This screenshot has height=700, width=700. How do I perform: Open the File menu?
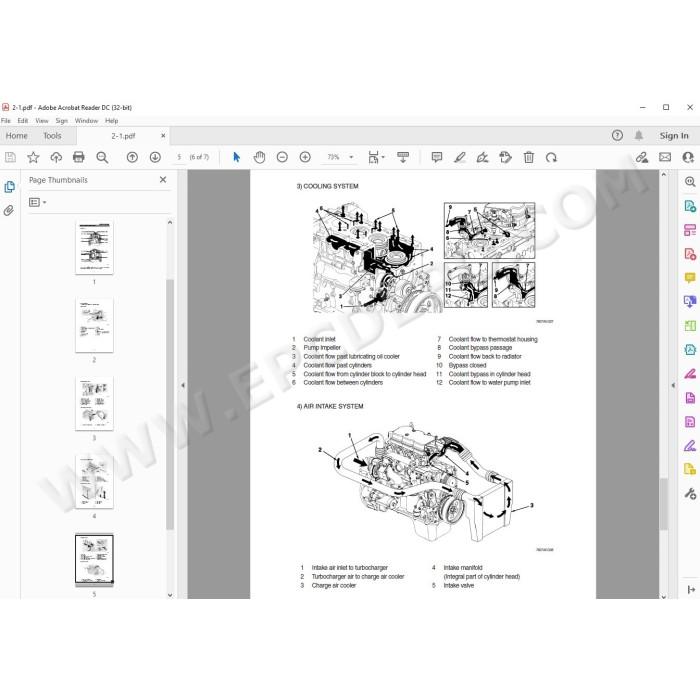pyautogui.click(x=6, y=121)
